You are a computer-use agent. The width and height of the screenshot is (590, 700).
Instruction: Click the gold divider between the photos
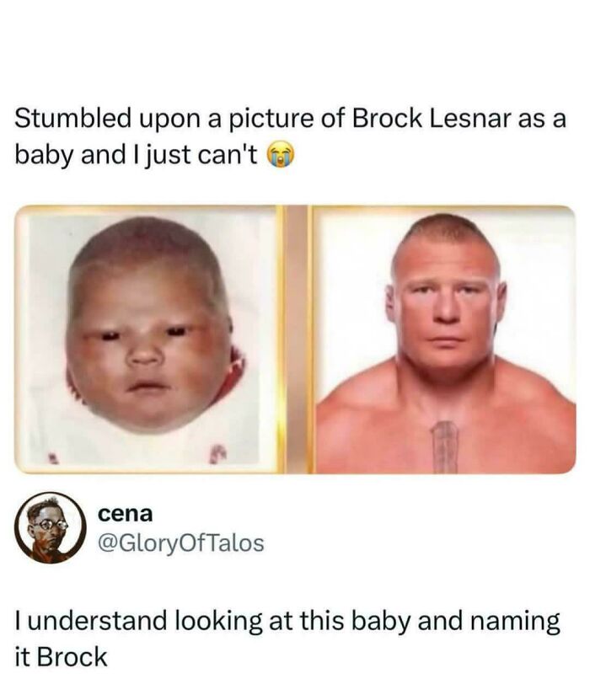pyautogui.click(x=296, y=337)
